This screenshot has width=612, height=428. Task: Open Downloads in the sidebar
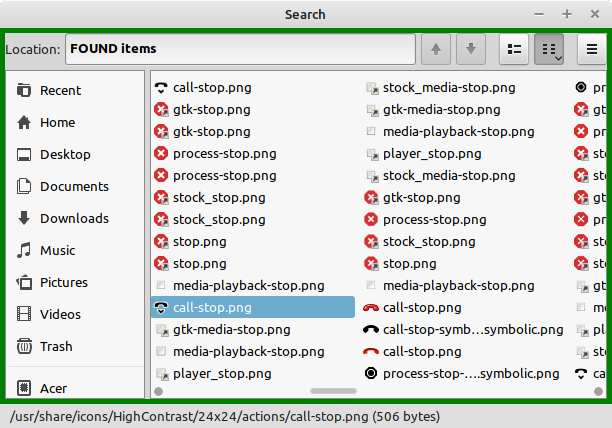coord(74,218)
